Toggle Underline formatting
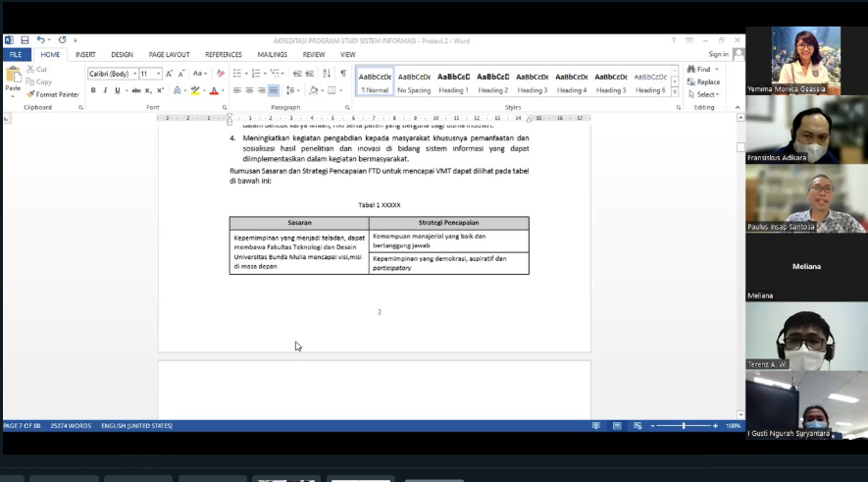868x482 pixels. click(x=118, y=90)
